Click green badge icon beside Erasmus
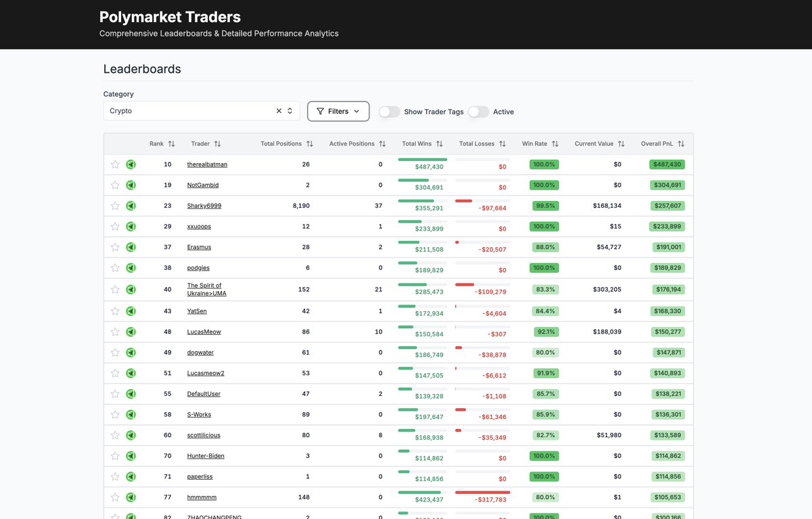Screen dimensions: 812x519 point(131,248)
